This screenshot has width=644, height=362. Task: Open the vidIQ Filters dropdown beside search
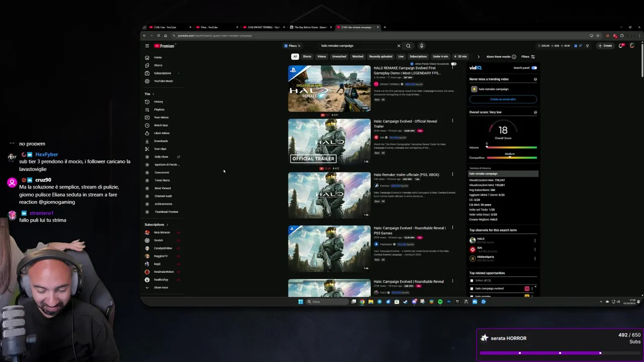click(x=292, y=46)
